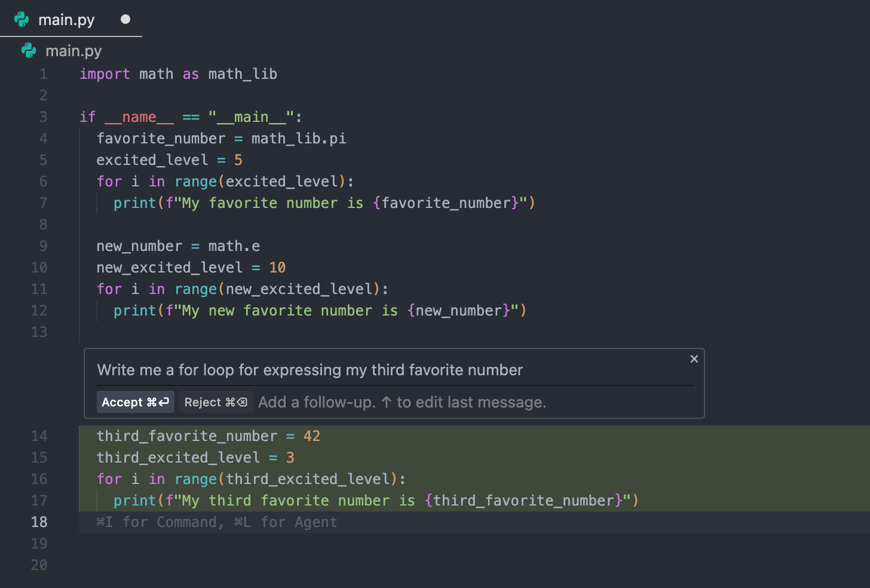Click the import math statement on line 1
This screenshot has width=870, height=588.
point(177,73)
